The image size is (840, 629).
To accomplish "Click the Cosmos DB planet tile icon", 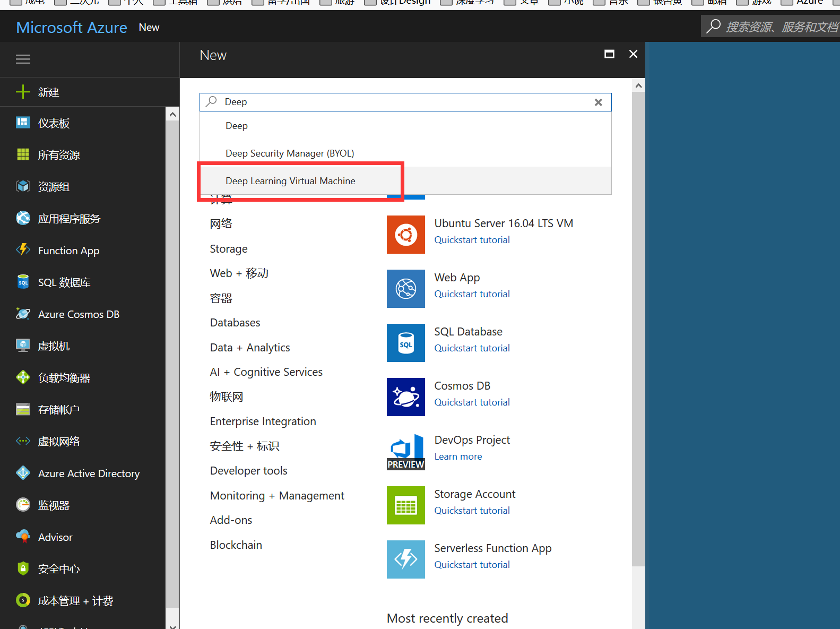I will [x=406, y=397].
